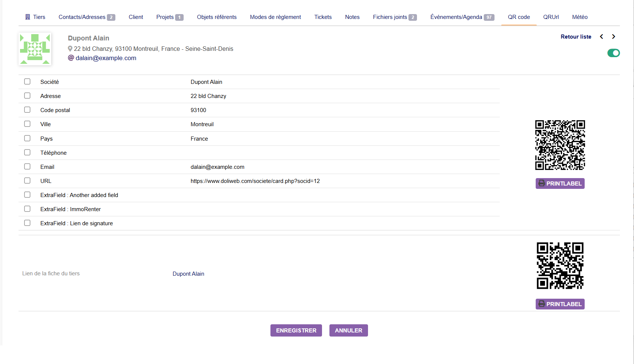This screenshot has height=364, width=634.
Task: Go to previous record arrow
Action: tap(601, 36)
